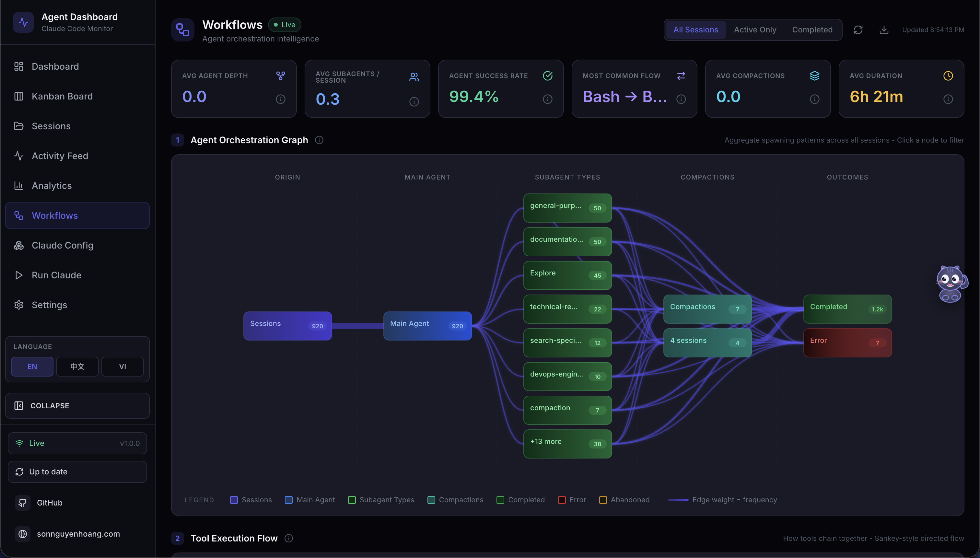Filter by technical-re... subagent node
The width and height of the screenshot is (980, 558).
point(567,309)
